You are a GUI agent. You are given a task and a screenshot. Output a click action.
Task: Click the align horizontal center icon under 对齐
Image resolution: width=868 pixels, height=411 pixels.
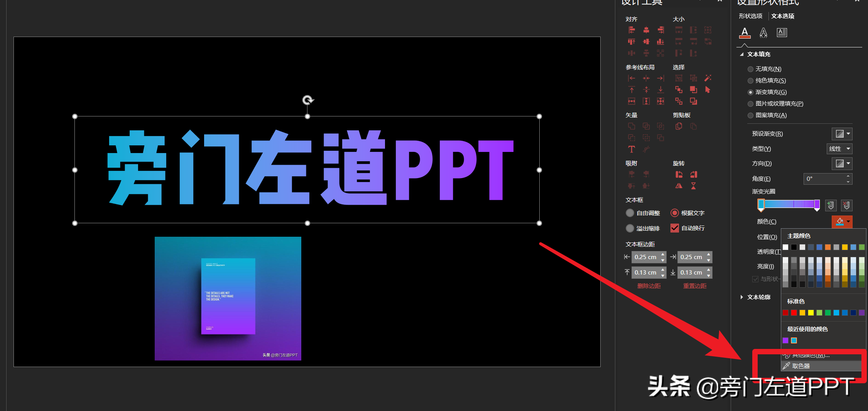click(x=646, y=30)
